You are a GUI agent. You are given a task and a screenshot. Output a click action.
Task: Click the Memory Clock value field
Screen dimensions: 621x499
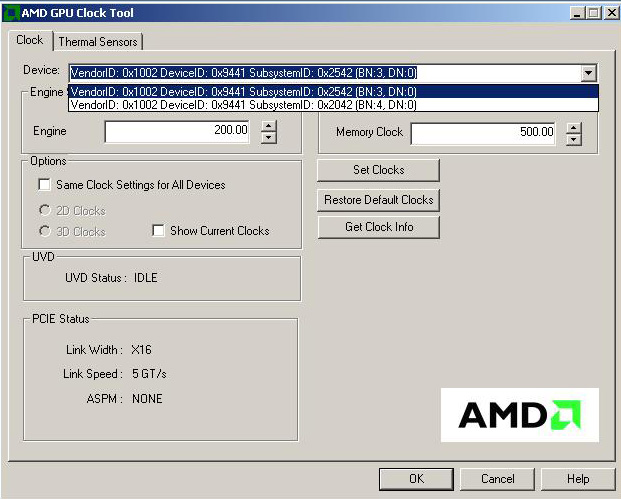483,132
